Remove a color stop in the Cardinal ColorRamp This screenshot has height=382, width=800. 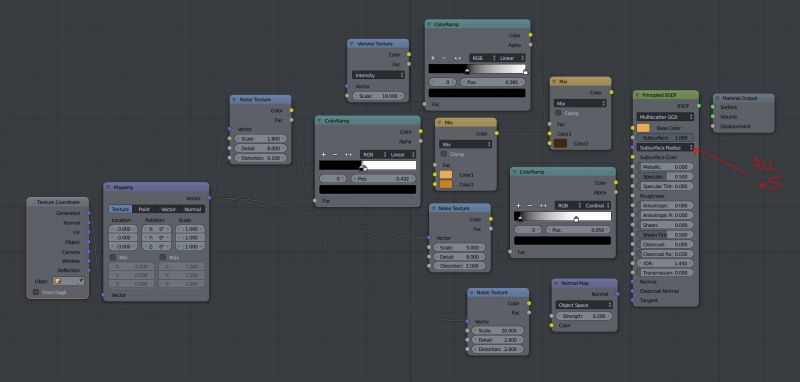coord(530,205)
